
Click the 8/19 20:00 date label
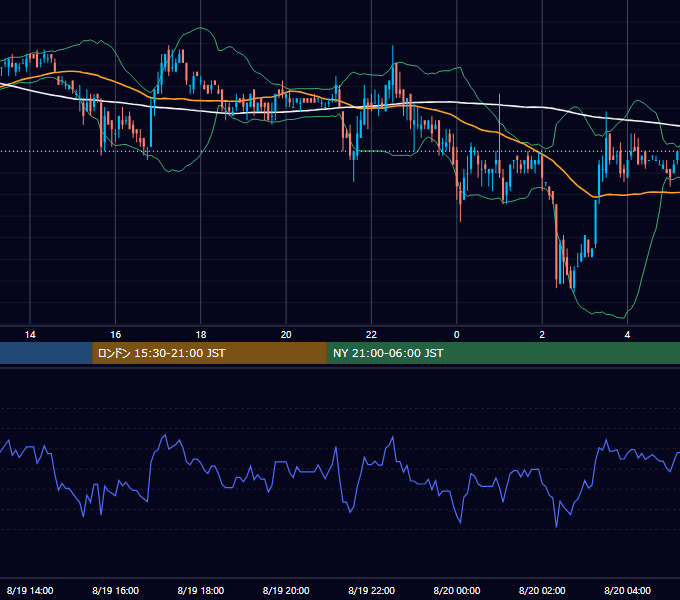pyautogui.click(x=286, y=590)
